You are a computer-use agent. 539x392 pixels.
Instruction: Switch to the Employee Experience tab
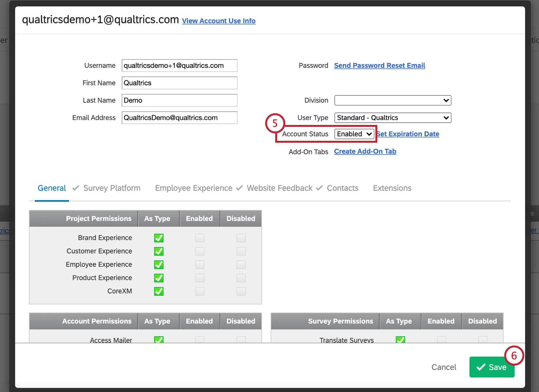tap(194, 188)
